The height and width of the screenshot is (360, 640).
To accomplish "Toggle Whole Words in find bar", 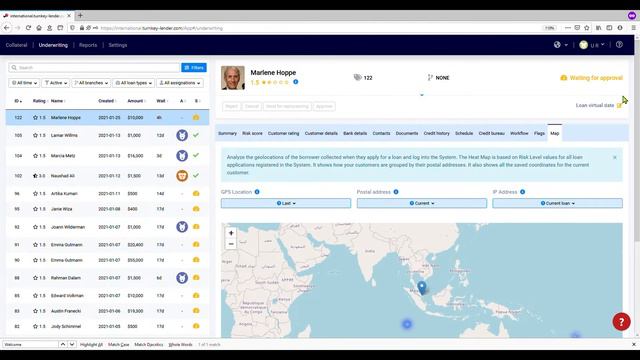I will point(180,344).
